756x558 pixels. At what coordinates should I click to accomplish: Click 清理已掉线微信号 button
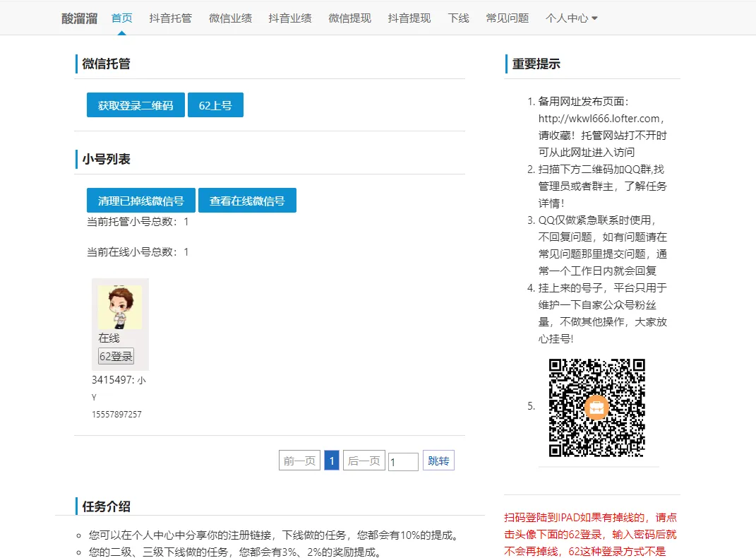coord(141,201)
